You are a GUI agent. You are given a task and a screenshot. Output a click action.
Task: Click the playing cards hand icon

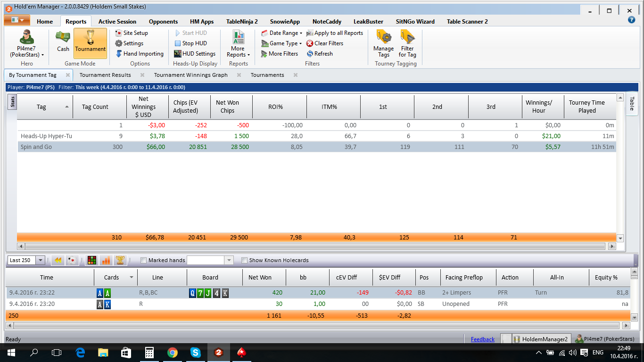72,260
